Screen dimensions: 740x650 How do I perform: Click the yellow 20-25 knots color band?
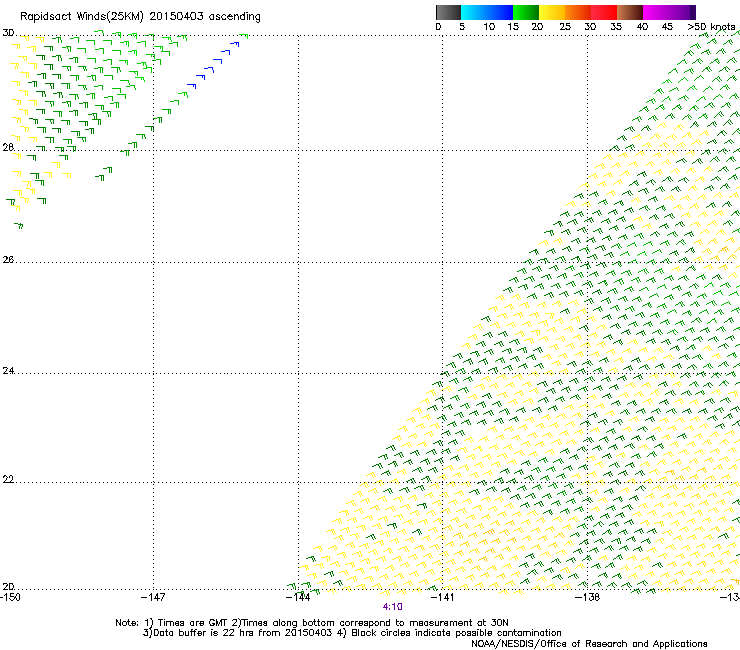pos(552,12)
